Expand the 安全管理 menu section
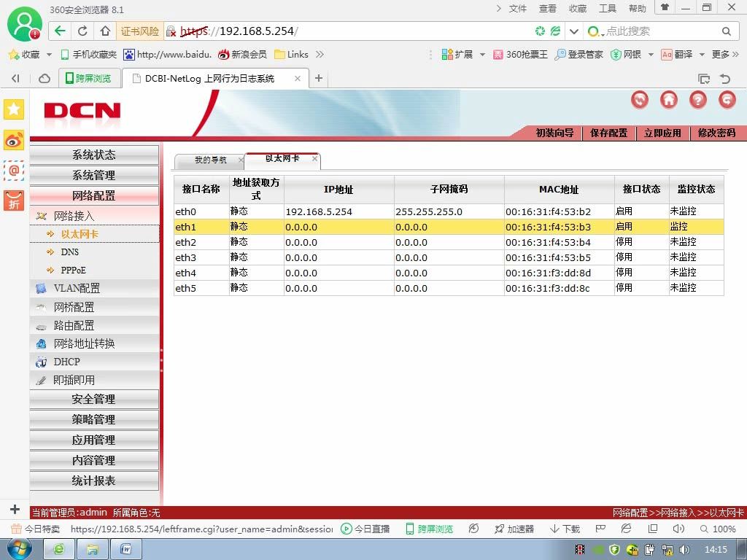This screenshot has height=560, width=747. click(94, 399)
